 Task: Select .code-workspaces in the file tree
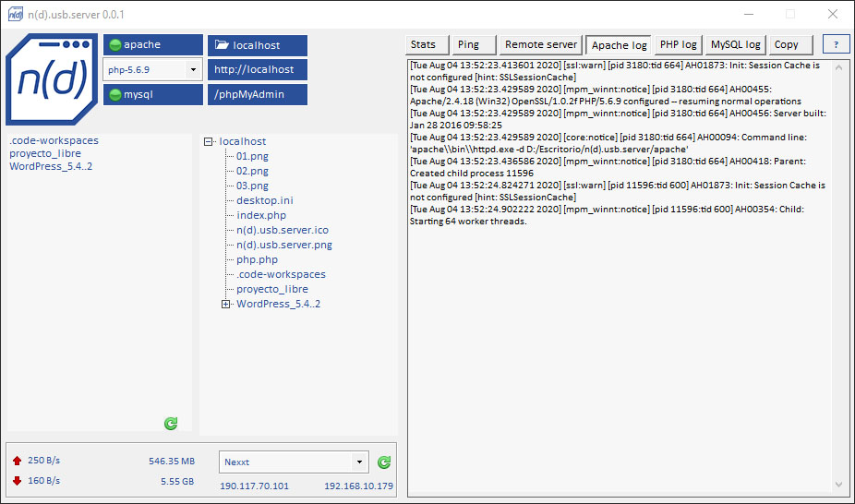coord(281,274)
